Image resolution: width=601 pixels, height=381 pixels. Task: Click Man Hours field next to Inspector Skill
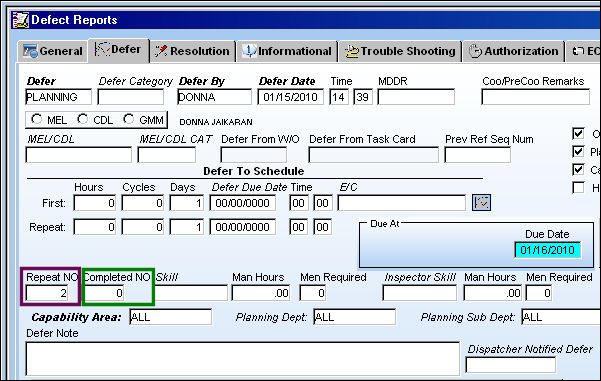tap(493, 293)
